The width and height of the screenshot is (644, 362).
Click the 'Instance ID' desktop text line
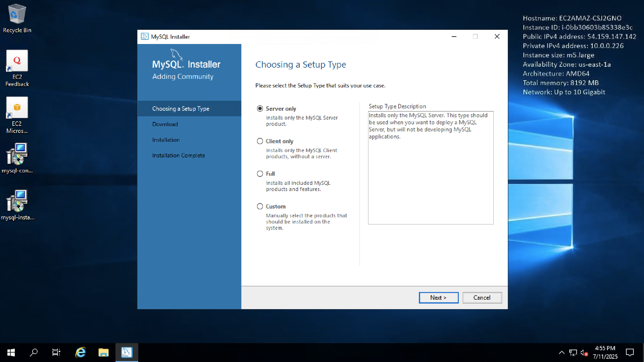pos(578,27)
